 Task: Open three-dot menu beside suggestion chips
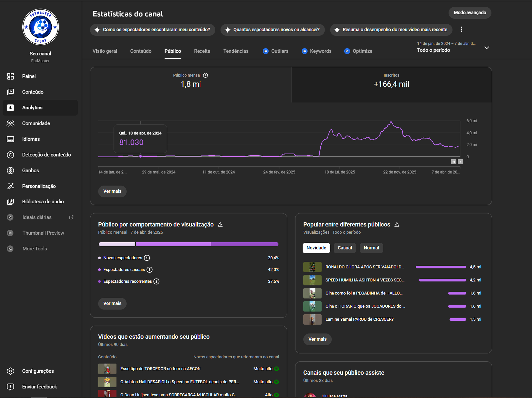point(461,29)
